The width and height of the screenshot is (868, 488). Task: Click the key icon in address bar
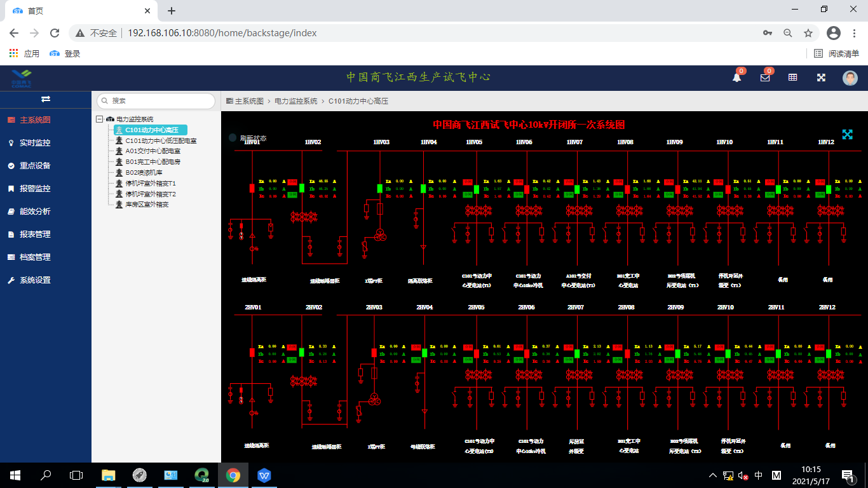click(768, 33)
